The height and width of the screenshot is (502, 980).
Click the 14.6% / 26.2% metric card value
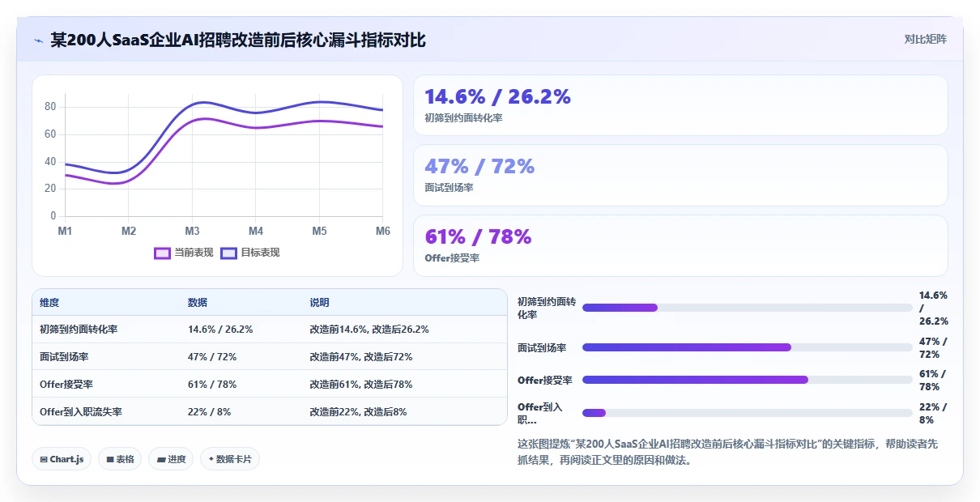pyautogui.click(x=497, y=96)
